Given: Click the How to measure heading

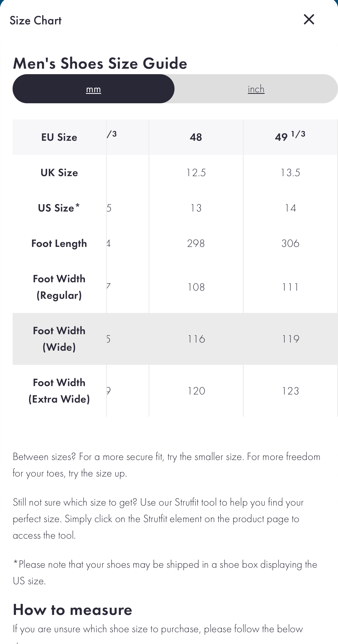Looking at the screenshot, I should click(73, 610).
